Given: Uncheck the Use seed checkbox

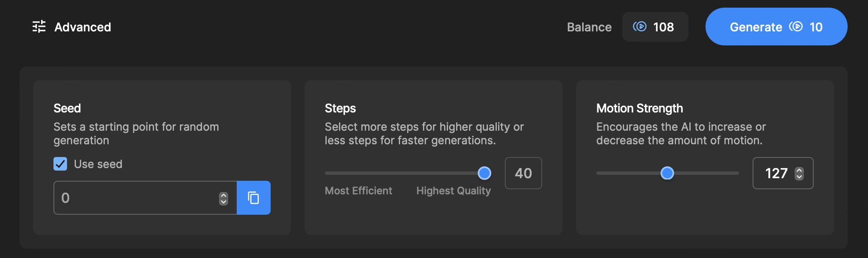Looking at the screenshot, I should pos(60,164).
